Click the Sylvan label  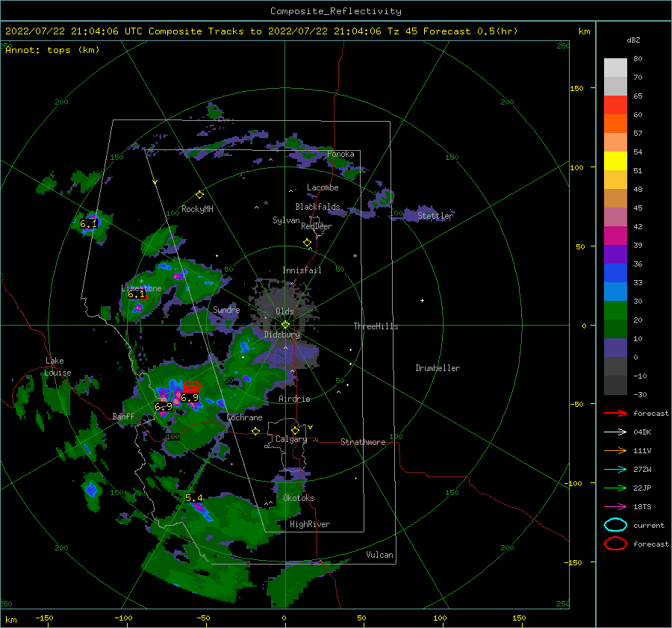(286, 220)
